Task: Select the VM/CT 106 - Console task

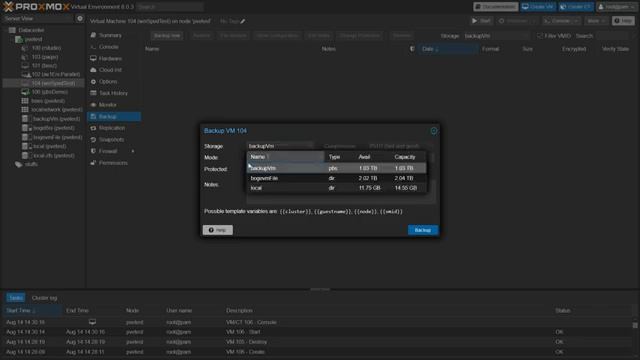Action: coord(317,322)
